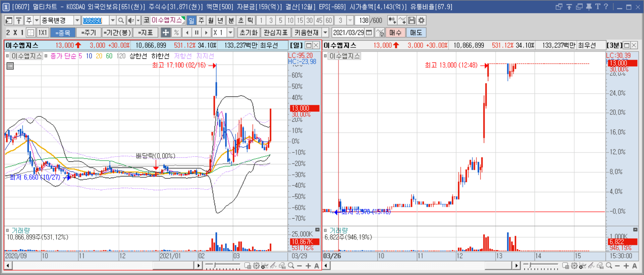
Task: Click daily chart zoom-out minus icon
Action: [x=299, y=266]
